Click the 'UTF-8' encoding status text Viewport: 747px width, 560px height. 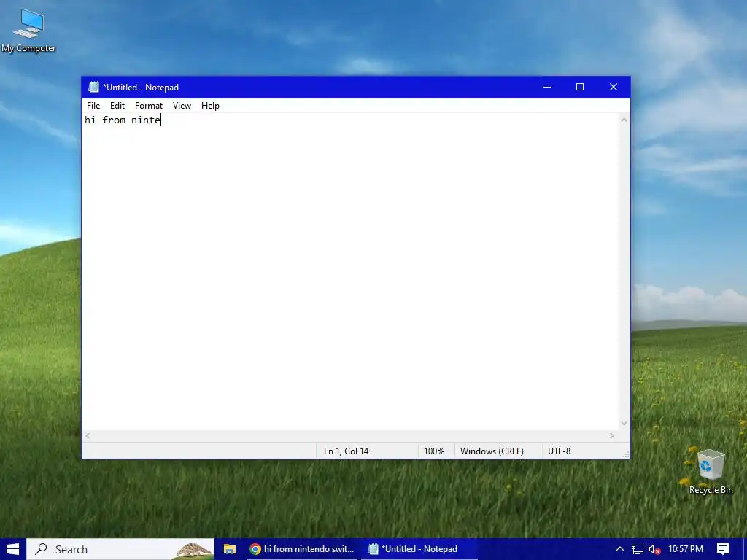click(559, 451)
